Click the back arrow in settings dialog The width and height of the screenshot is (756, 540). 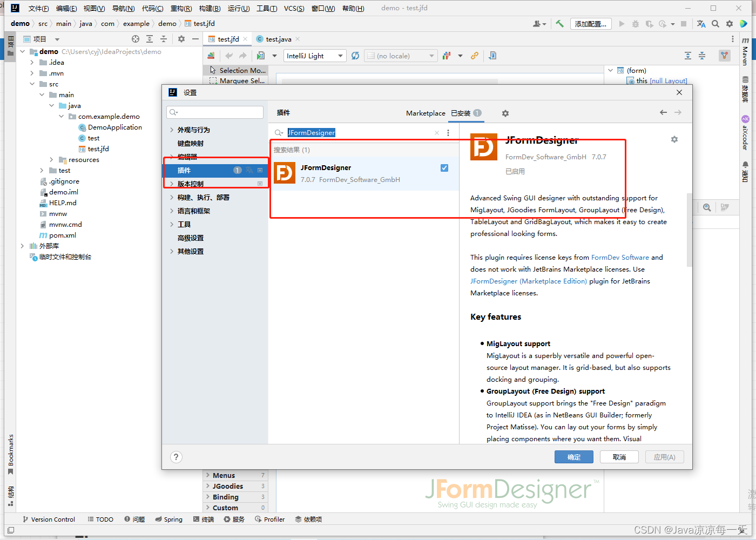click(x=663, y=112)
